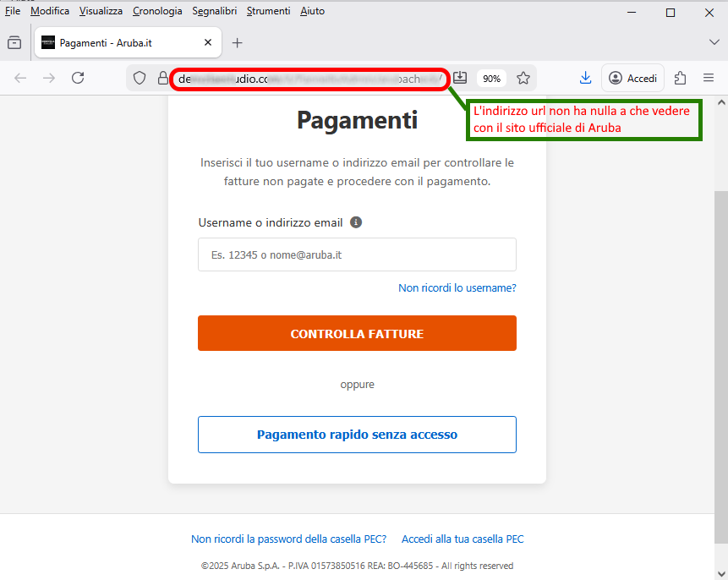This screenshot has width=728, height=580.
Task: Open the Firefox hamburger application menu
Action: tap(709, 78)
